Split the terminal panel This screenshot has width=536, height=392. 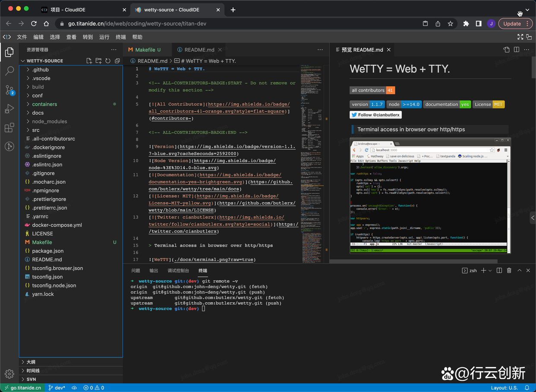[x=499, y=270]
